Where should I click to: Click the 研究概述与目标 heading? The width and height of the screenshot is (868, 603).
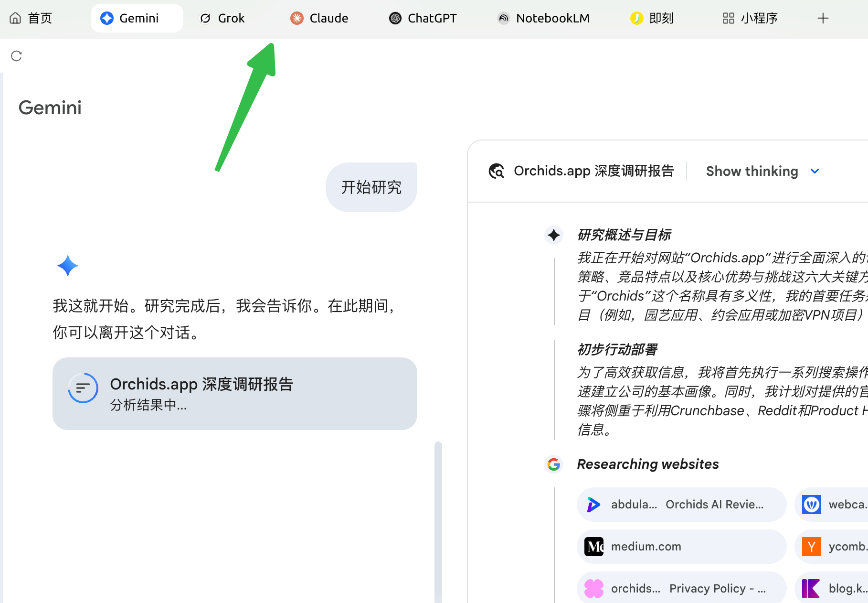pos(624,235)
